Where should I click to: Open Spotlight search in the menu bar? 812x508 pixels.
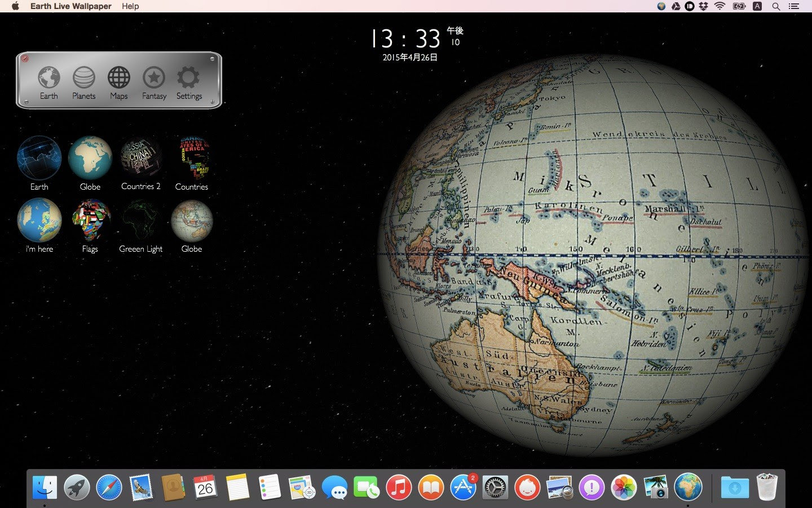pyautogui.click(x=776, y=6)
